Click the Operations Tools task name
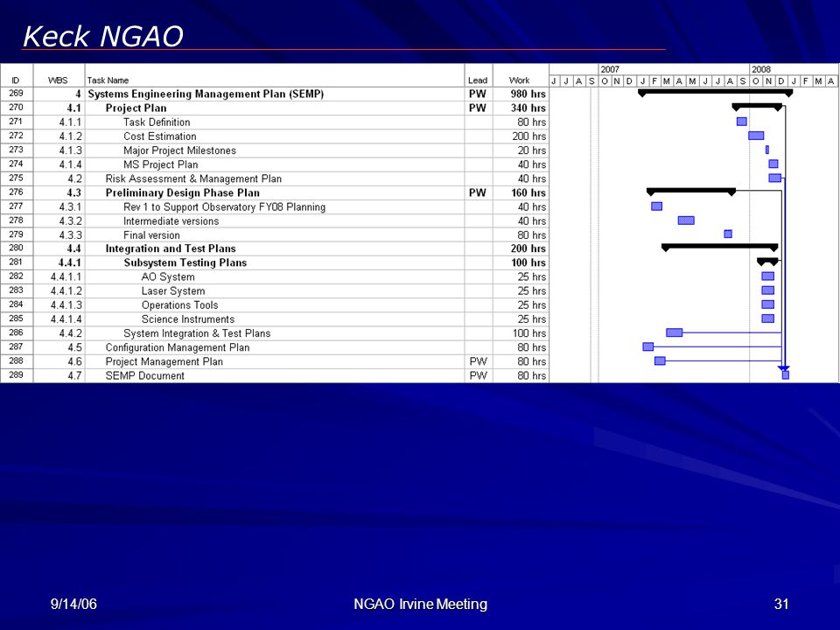 tap(179, 304)
